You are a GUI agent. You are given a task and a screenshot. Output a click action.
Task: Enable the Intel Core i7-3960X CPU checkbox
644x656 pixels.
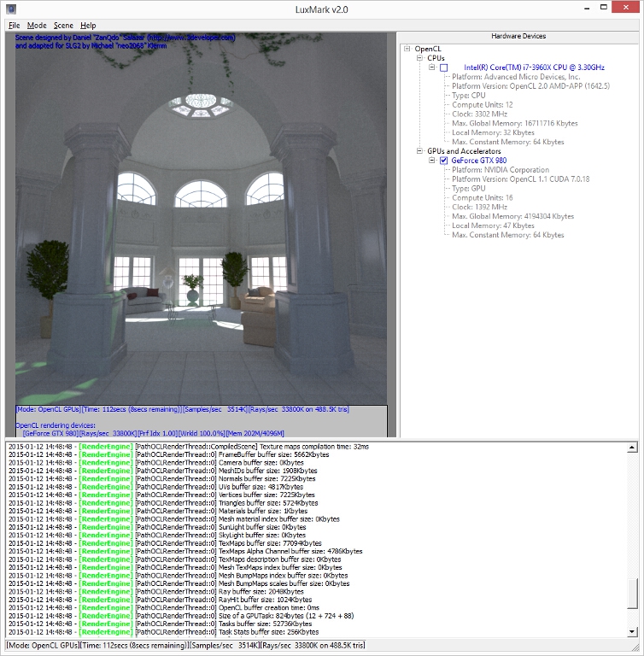click(443, 67)
